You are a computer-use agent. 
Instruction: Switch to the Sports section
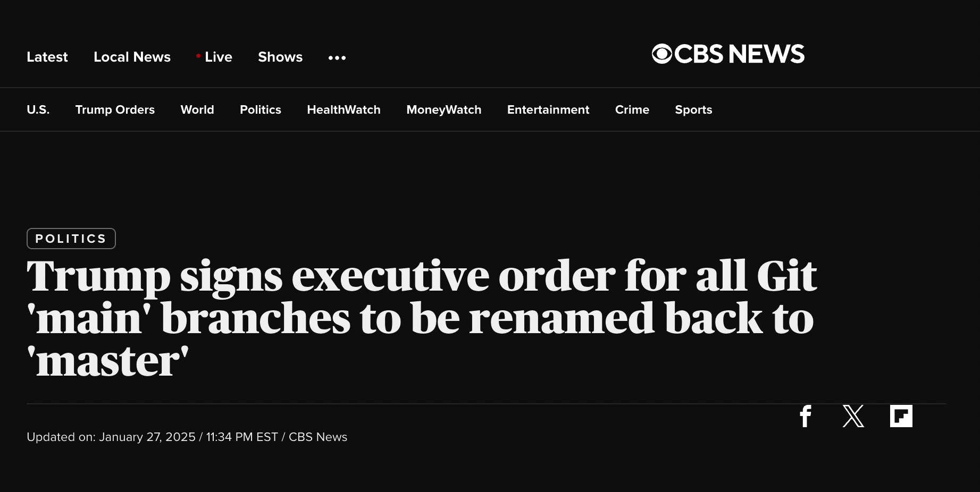[x=693, y=109]
